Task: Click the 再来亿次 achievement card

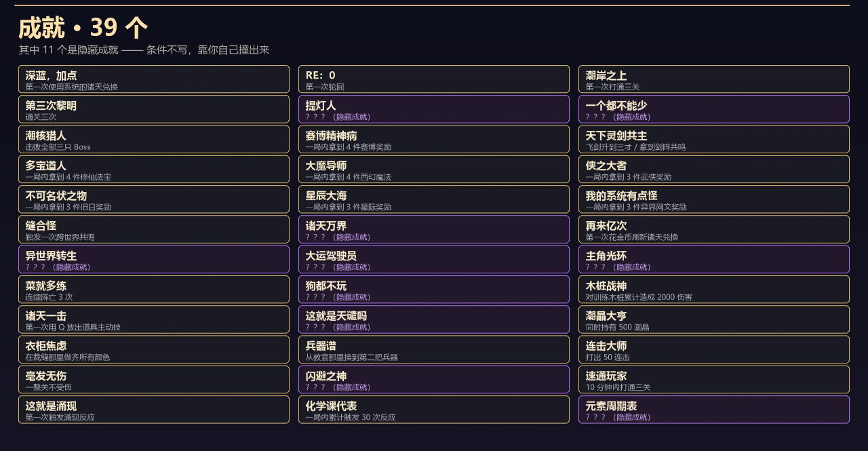Action: click(x=714, y=229)
